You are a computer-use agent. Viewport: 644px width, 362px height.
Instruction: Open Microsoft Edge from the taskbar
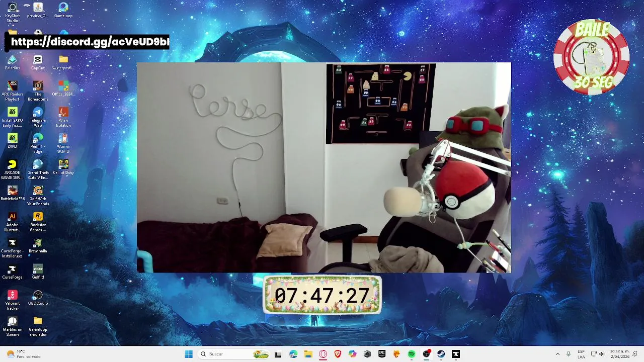tap(293, 354)
